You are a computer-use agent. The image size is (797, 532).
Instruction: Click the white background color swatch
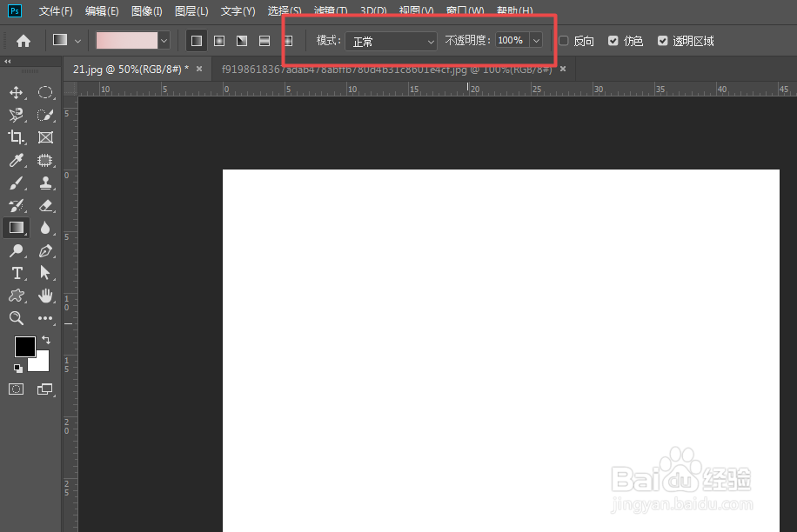click(40, 362)
